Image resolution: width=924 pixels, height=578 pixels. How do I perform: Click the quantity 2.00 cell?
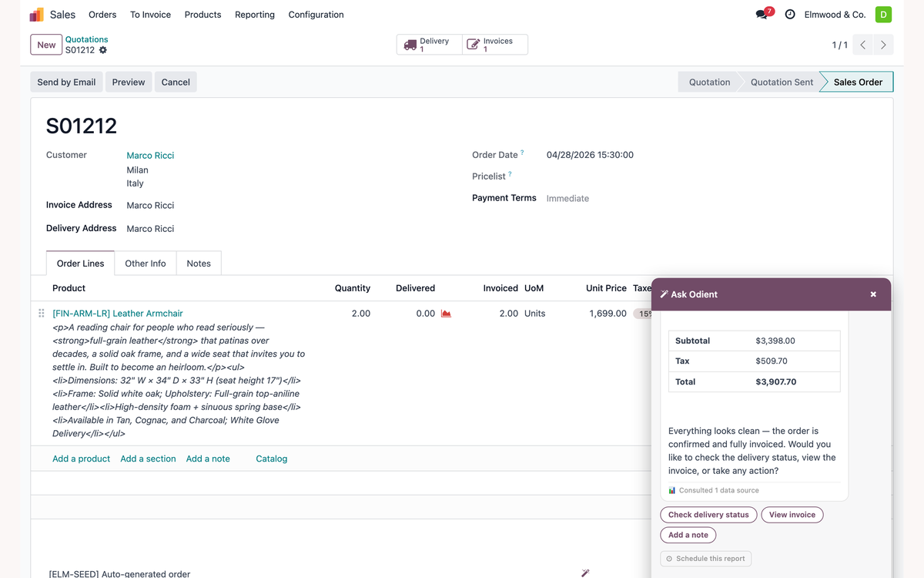[361, 314]
